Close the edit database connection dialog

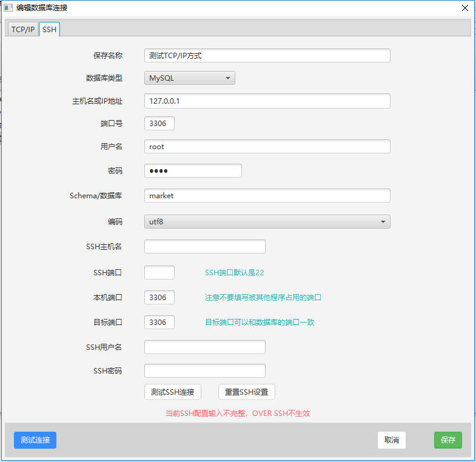point(464,8)
